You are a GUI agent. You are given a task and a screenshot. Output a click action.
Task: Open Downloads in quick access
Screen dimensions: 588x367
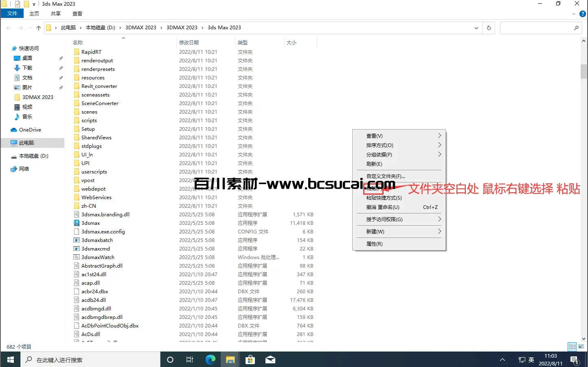pyautogui.click(x=27, y=68)
